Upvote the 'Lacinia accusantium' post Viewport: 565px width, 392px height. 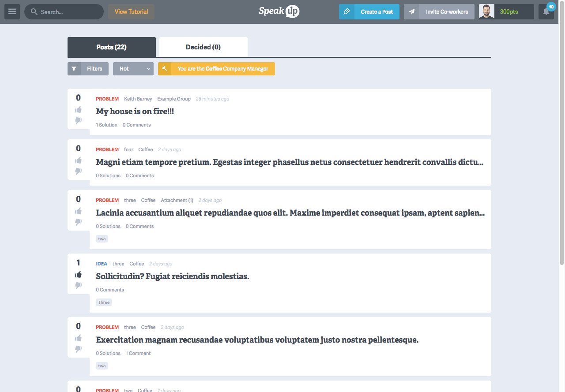pyautogui.click(x=78, y=211)
